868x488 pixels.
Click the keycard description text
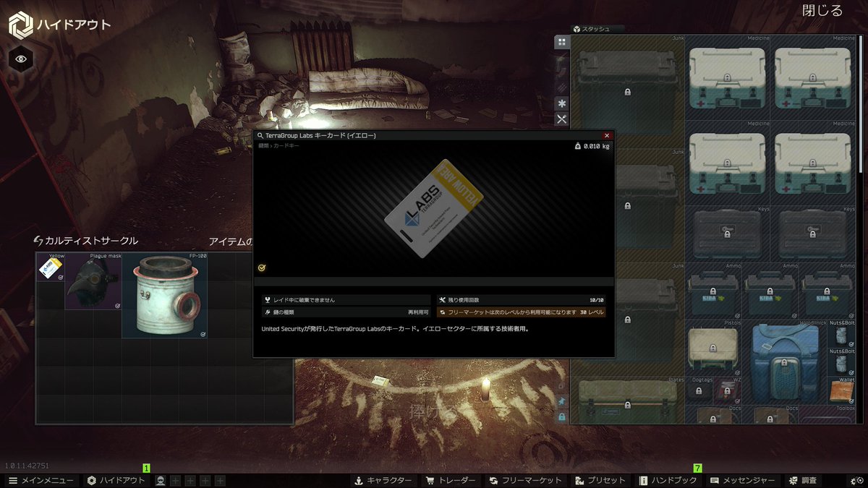(395, 328)
